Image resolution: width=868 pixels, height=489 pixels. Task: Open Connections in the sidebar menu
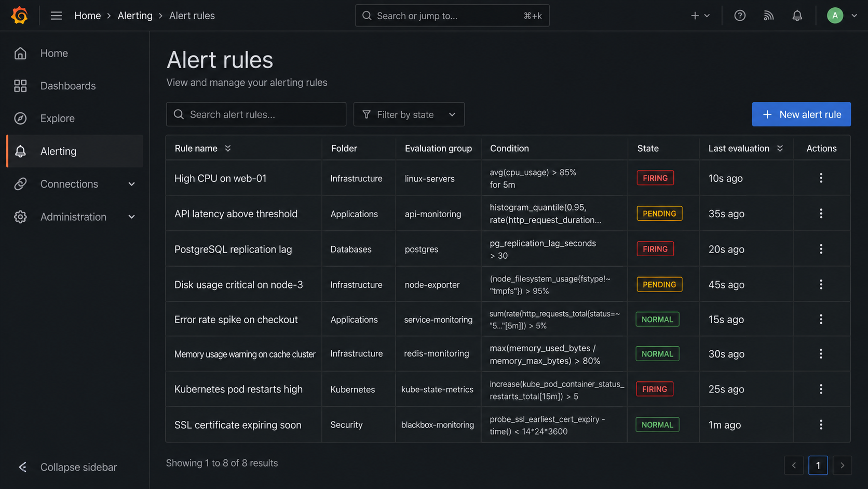(x=75, y=184)
